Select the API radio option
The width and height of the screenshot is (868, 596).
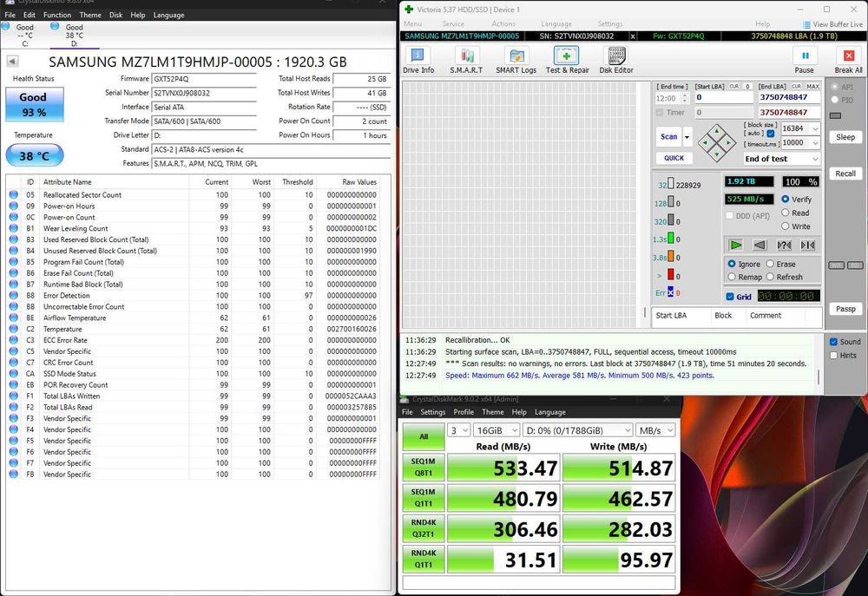coord(835,87)
